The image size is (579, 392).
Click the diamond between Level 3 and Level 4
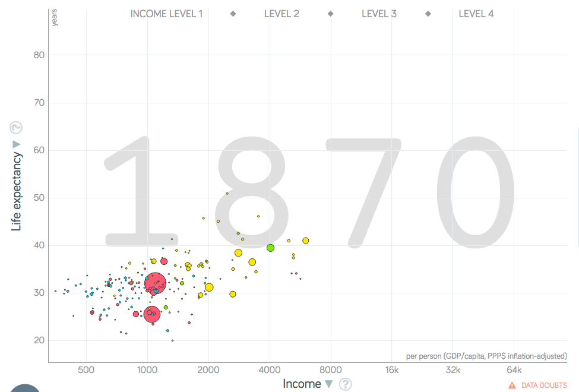(428, 14)
